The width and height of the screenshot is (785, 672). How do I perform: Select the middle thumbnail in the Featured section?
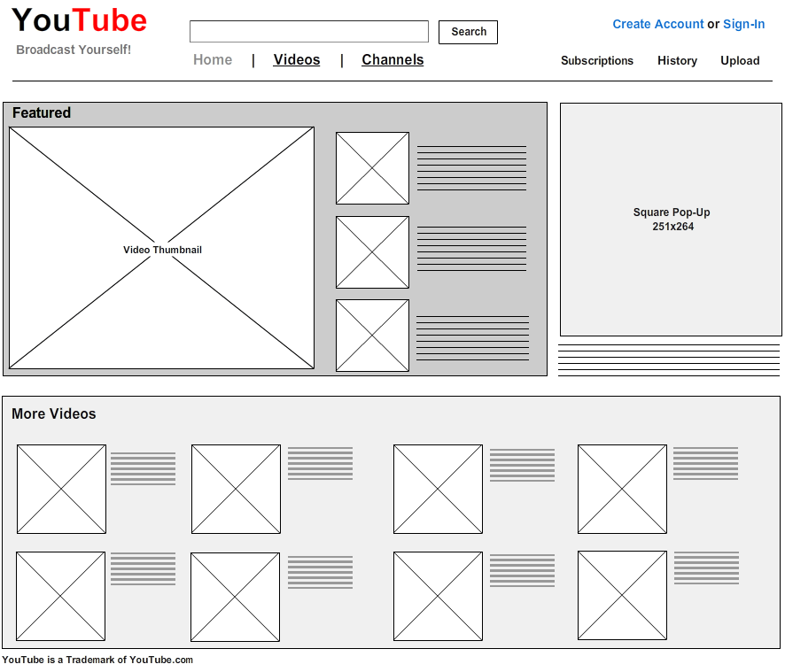coord(372,251)
